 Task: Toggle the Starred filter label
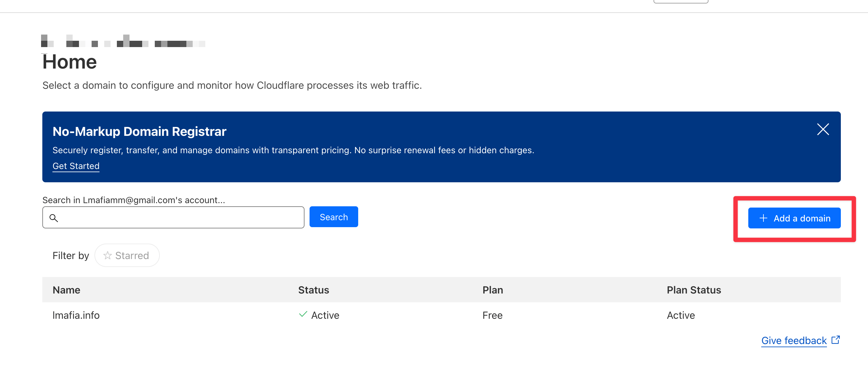132,255
